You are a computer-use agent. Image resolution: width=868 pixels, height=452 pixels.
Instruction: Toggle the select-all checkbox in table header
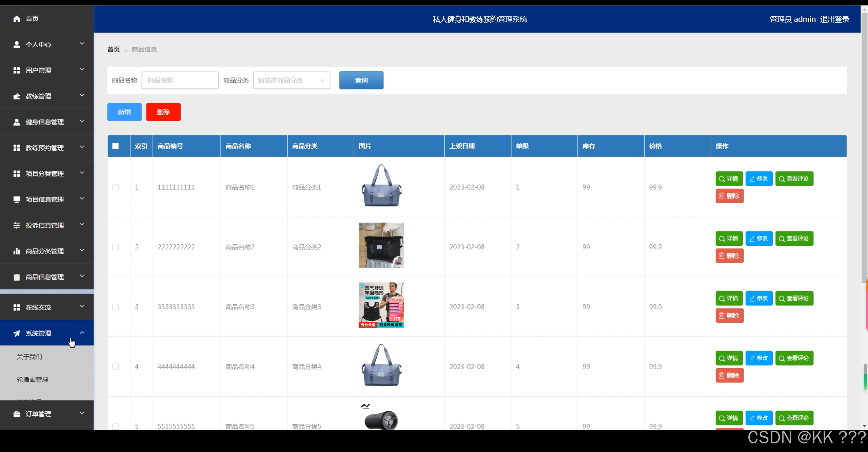click(116, 146)
